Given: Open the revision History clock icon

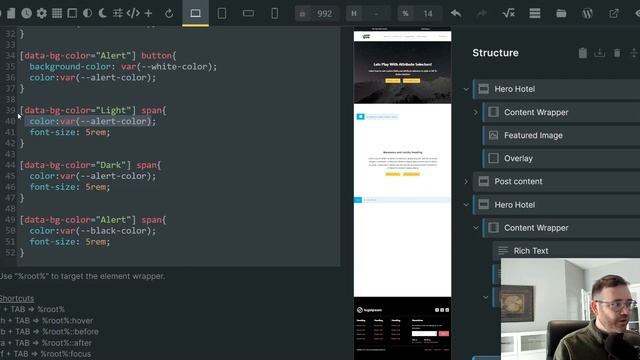Looking at the screenshot, I should [x=27, y=13].
